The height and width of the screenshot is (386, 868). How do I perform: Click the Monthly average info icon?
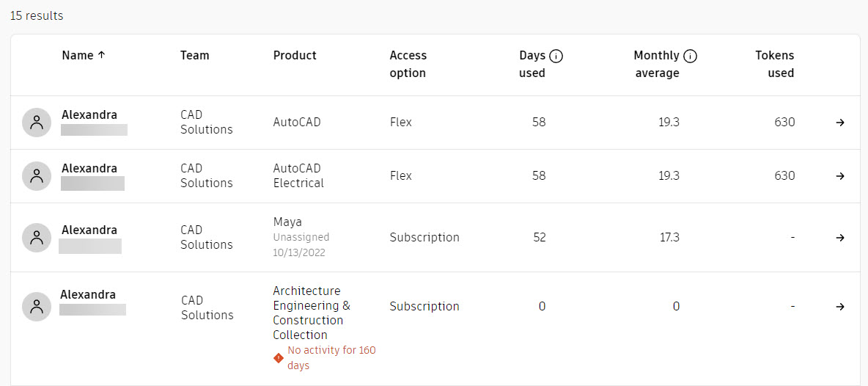tap(690, 56)
